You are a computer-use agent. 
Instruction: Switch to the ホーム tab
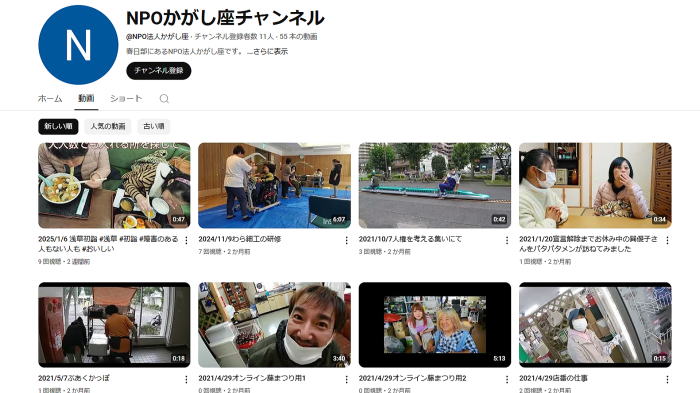(x=50, y=99)
